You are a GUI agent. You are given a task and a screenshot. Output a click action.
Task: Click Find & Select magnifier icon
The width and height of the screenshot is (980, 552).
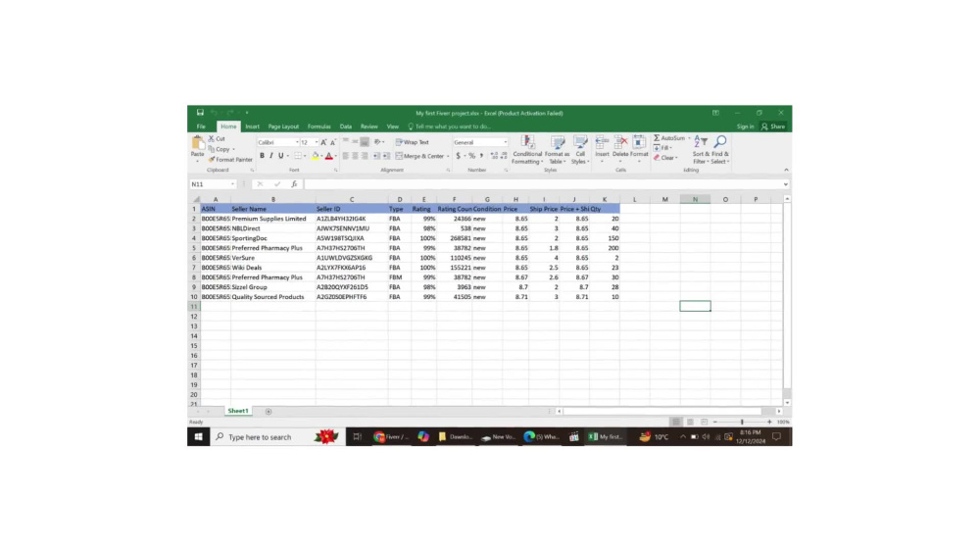click(x=720, y=142)
